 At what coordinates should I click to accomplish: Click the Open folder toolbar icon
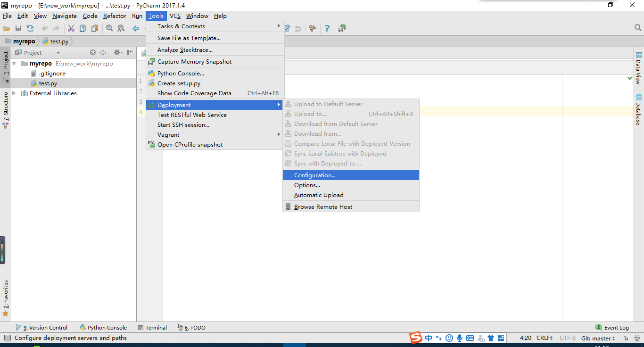pyautogui.click(x=7, y=29)
